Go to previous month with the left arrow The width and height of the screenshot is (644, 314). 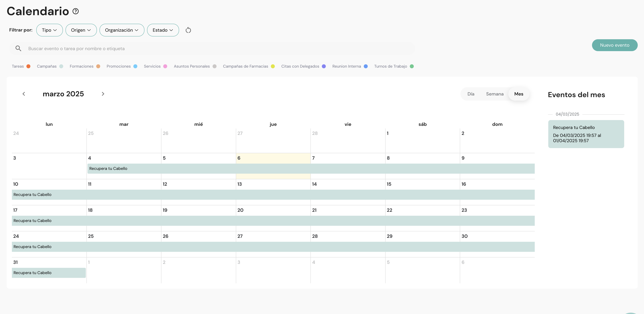pyautogui.click(x=24, y=94)
